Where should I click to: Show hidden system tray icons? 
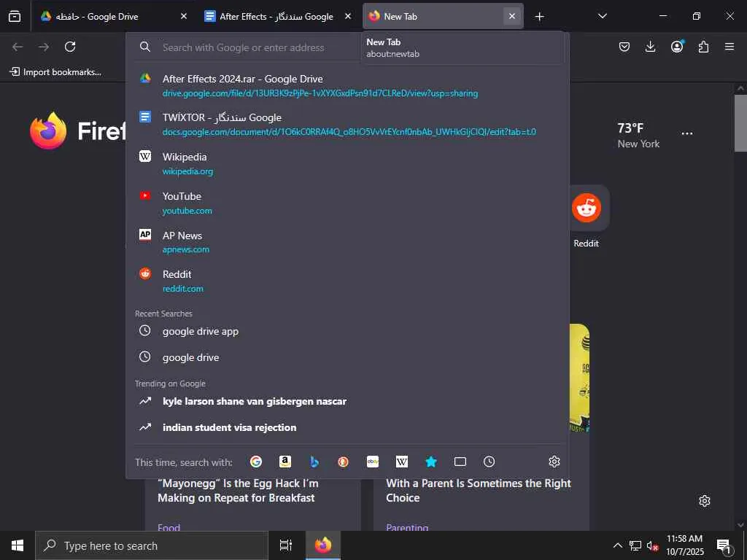click(617, 545)
